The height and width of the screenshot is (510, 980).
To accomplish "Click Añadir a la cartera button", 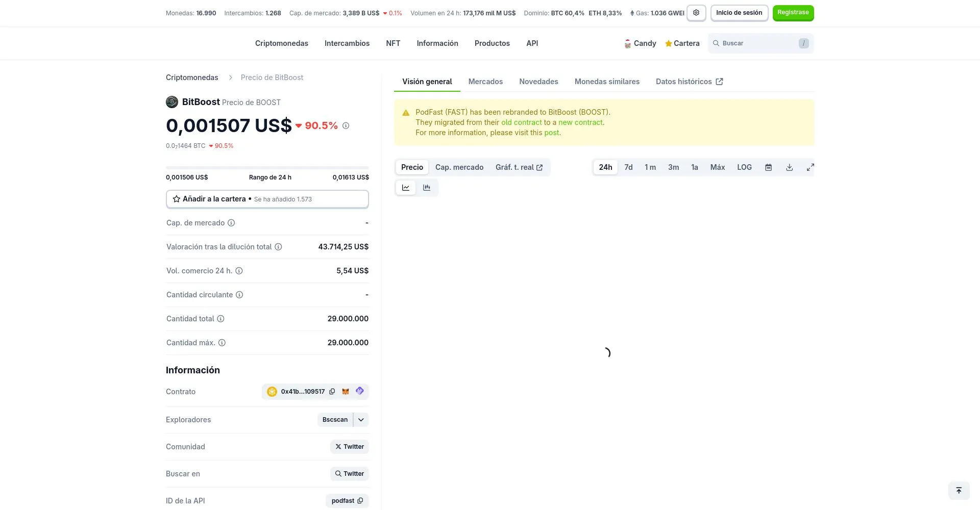I will tap(267, 199).
